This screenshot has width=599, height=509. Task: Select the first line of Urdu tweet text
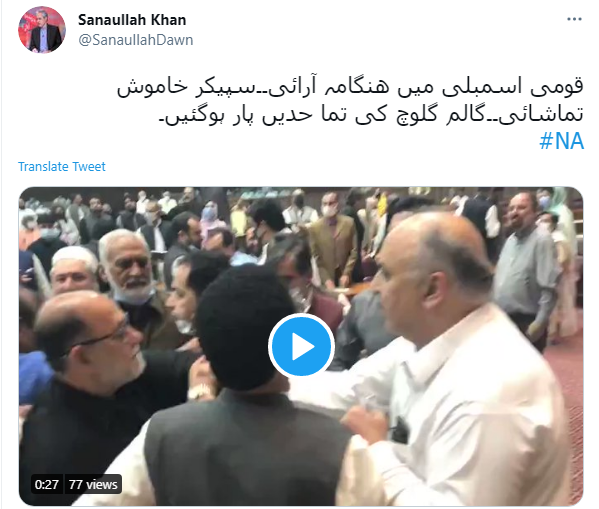[350, 87]
